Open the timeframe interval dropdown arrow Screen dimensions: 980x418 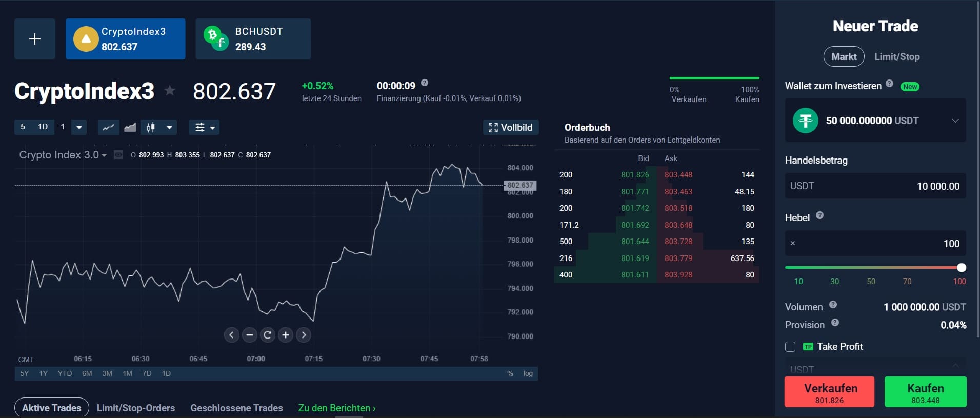tap(79, 127)
